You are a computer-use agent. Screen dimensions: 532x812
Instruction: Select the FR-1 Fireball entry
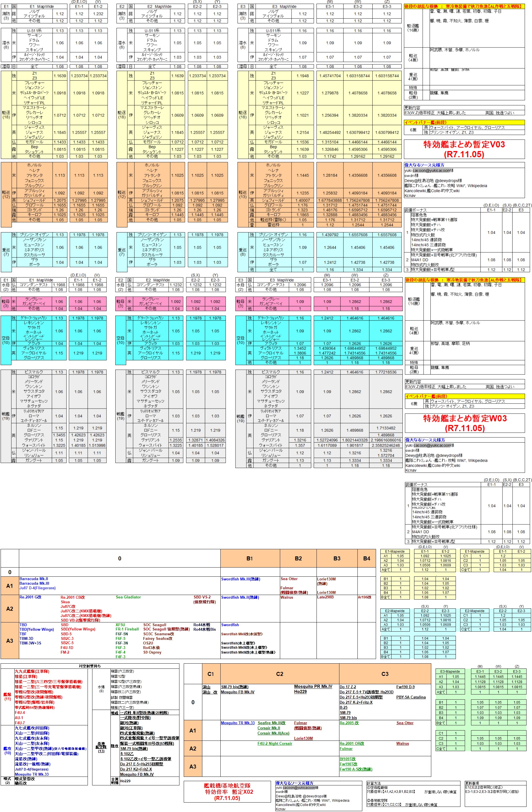127,629
